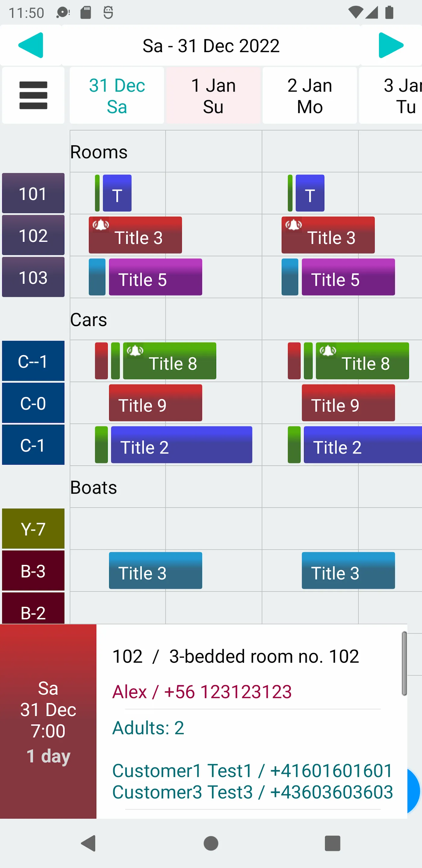
Task: Tap Customer1 Test1 phone contact line
Action: [253, 771]
